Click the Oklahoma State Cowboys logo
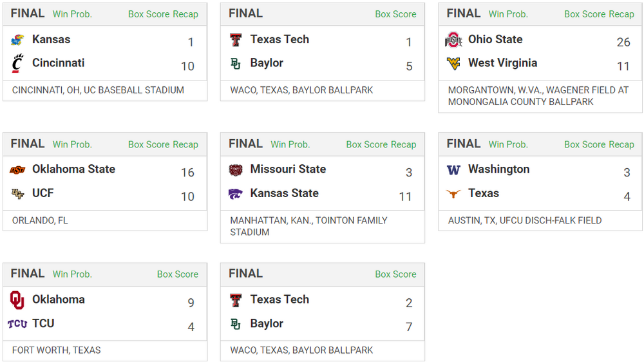This screenshot has width=644, height=362. (17, 170)
